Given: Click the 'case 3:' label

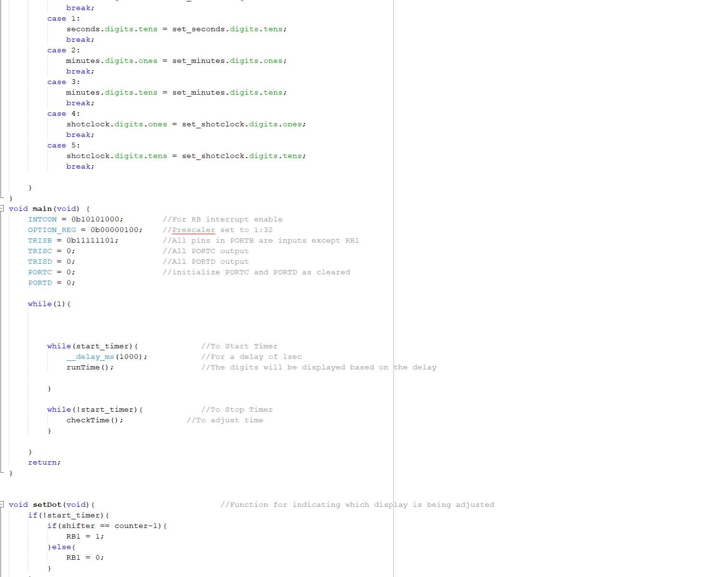Looking at the screenshot, I should [x=63, y=82].
